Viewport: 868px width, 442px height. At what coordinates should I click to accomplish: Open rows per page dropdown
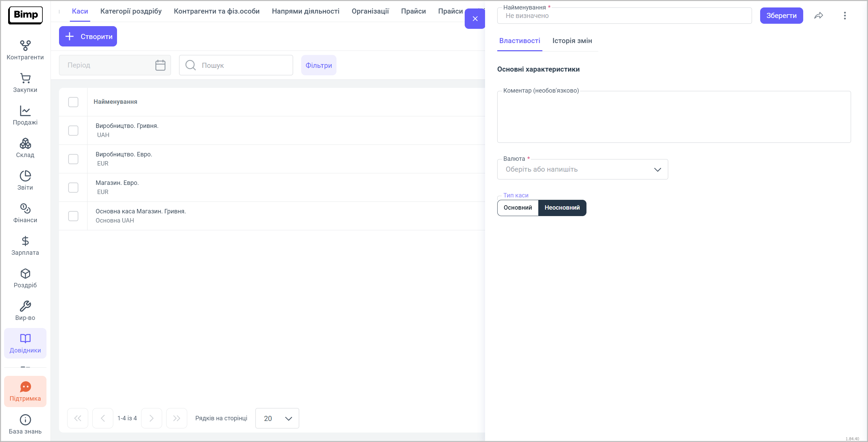coord(277,418)
